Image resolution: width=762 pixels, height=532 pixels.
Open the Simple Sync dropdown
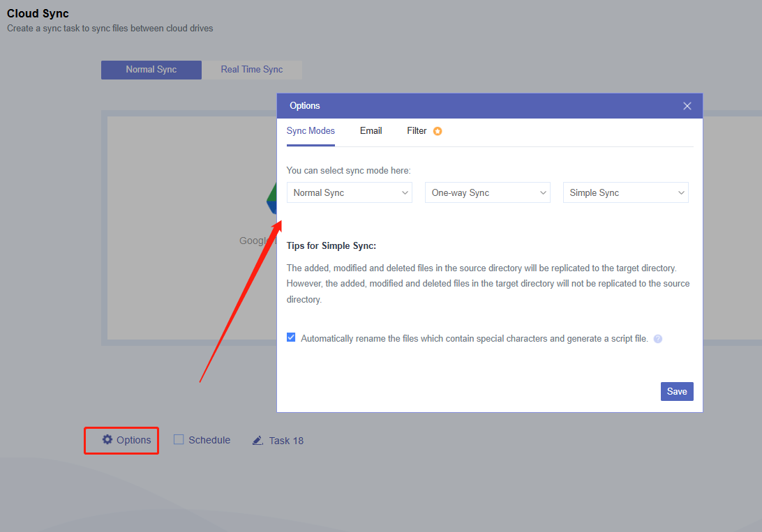click(625, 193)
